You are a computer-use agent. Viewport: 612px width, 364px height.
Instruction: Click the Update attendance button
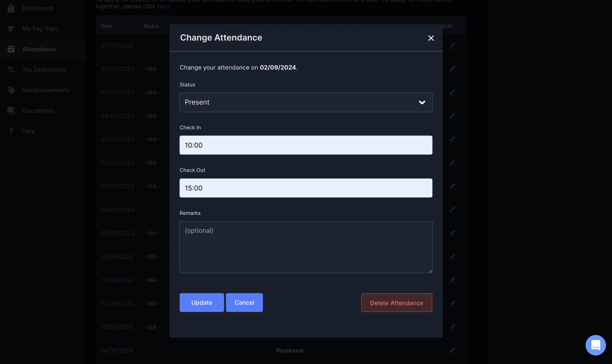point(201,303)
